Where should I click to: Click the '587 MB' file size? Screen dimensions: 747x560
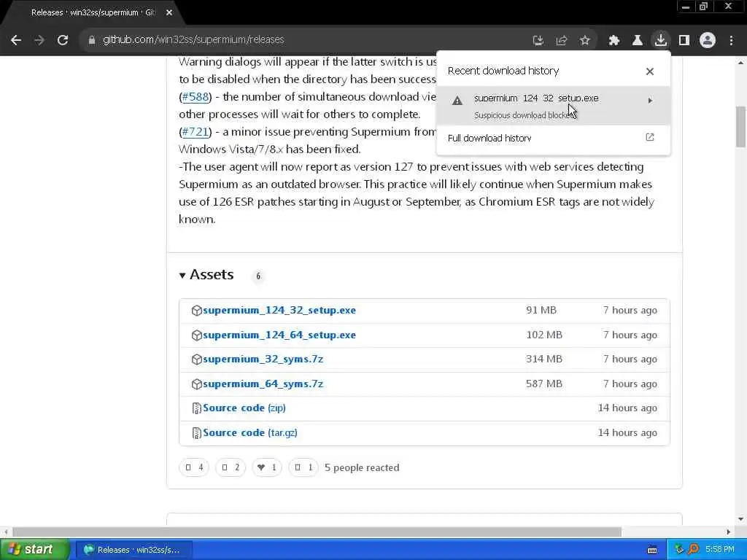coord(544,384)
